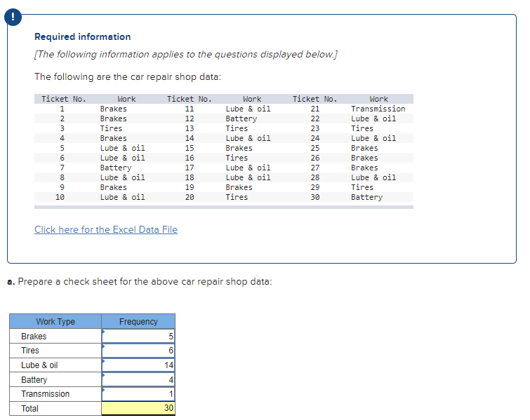This screenshot has width=530, height=420.
Task: Click the horizontal scrollbar under data table
Action: coord(224,208)
